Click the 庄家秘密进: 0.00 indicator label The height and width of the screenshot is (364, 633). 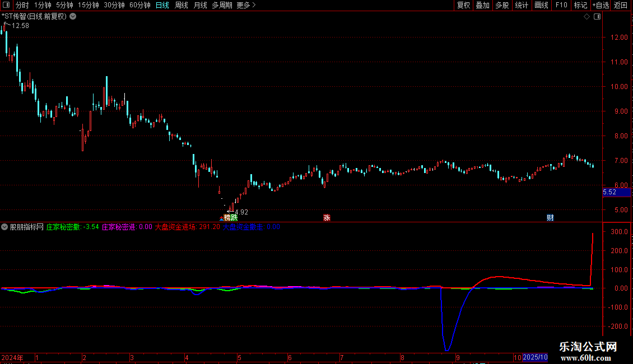coord(127,227)
